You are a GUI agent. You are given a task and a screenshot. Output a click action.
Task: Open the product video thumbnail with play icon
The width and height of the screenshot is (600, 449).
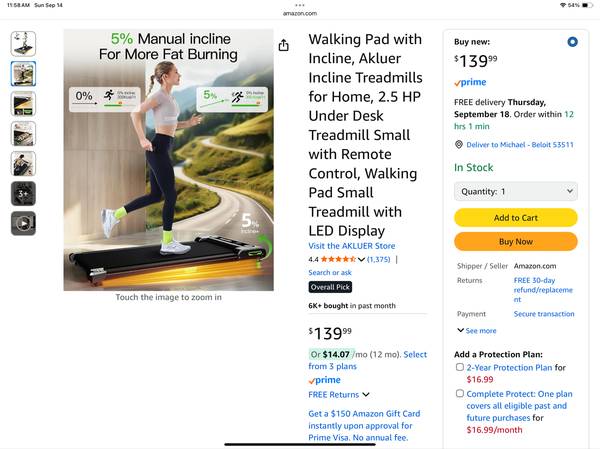23,223
